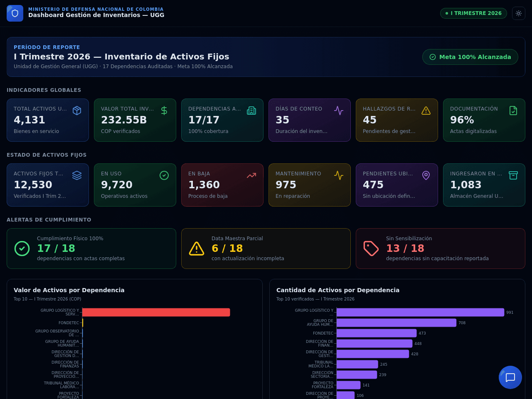
Task: Click the layers icon on Activos Fijos card
Action: coord(77,175)
